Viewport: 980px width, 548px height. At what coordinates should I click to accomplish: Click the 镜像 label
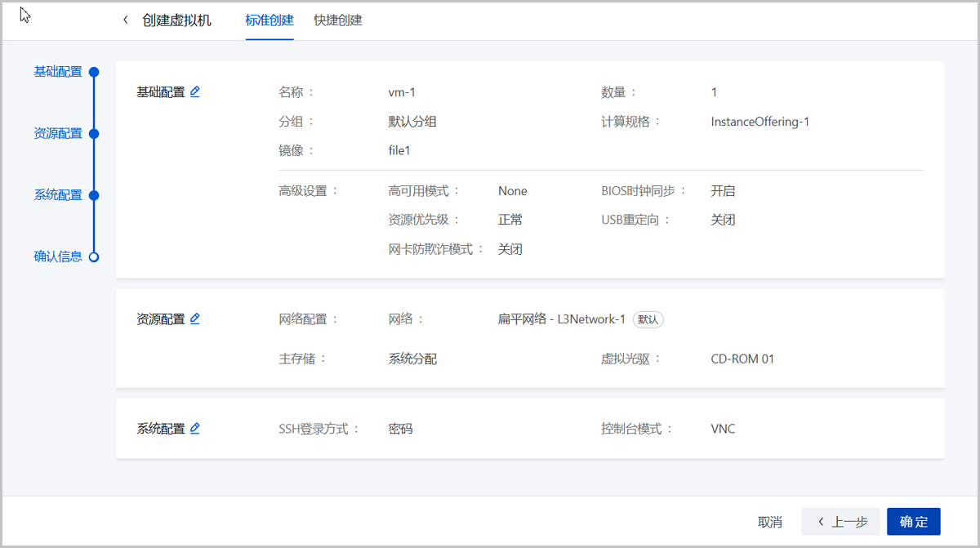291,151
